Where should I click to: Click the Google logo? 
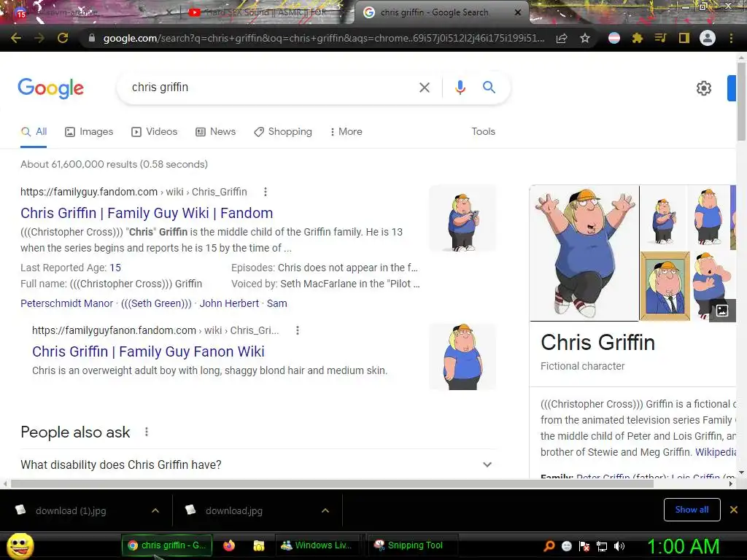(x=51, y=88)
